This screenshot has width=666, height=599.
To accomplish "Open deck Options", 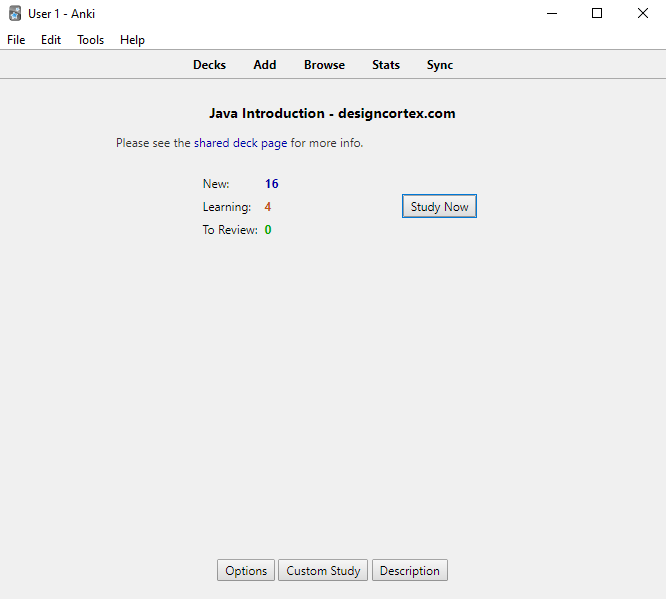I will coord(246,571).
